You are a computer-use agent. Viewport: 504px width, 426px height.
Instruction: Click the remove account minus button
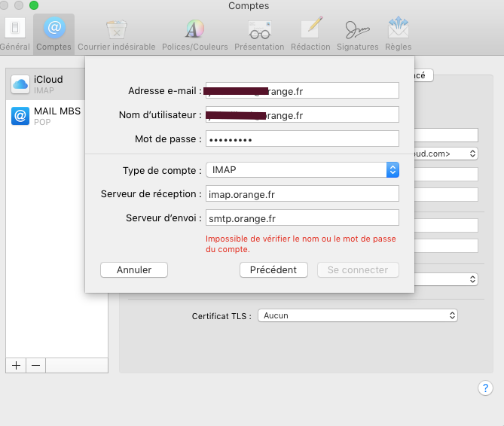click(x=35, y=365)
